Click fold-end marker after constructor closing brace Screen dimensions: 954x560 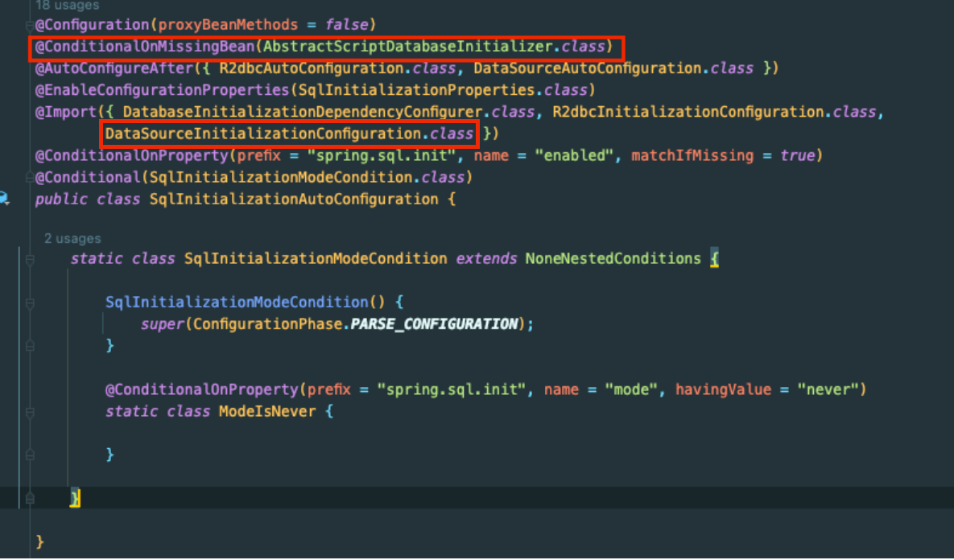point(29,345)
